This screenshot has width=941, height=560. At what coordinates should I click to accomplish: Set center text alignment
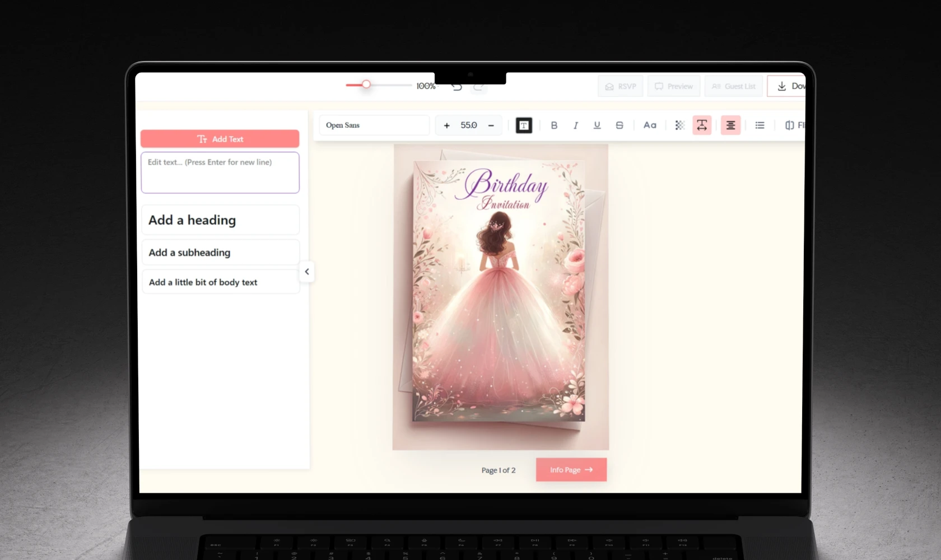coord(730,125)
